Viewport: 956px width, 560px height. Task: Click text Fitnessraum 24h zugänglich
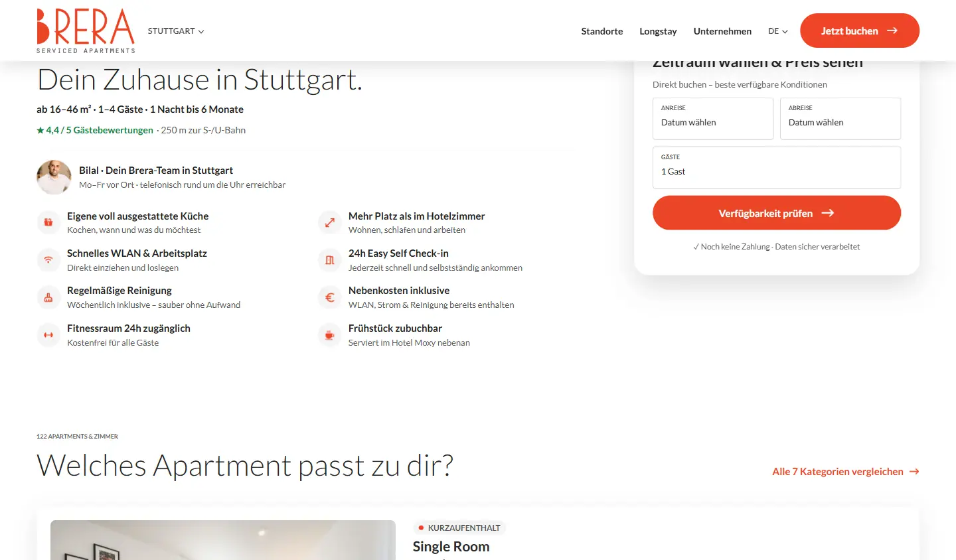129,328
